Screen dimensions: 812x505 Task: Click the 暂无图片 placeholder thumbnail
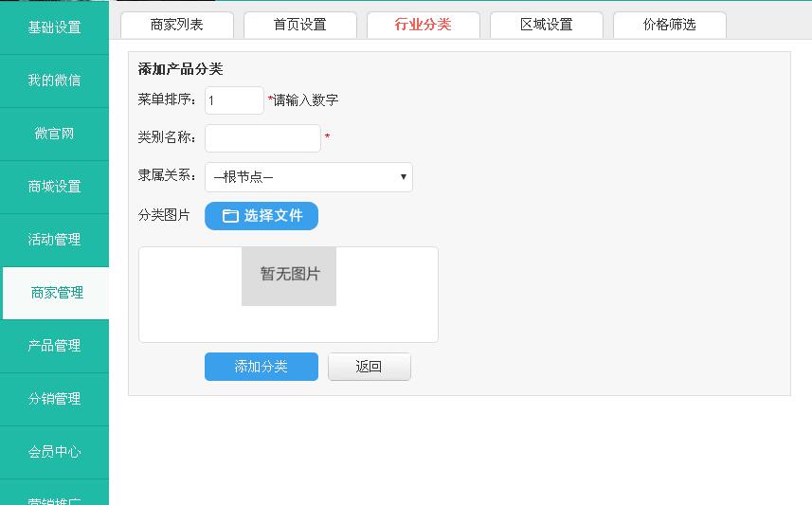point(289,276)
